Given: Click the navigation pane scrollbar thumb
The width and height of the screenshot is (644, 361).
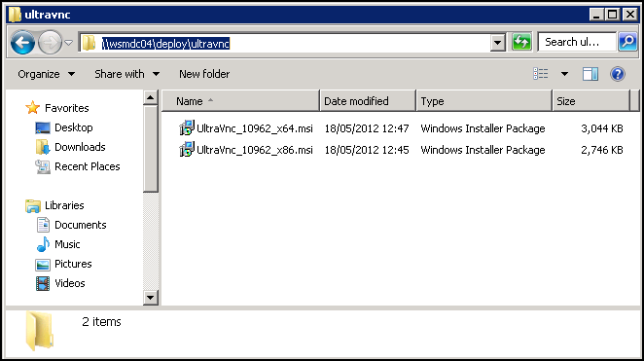Looking at the screenshot, I should click(x=151, y=149).
